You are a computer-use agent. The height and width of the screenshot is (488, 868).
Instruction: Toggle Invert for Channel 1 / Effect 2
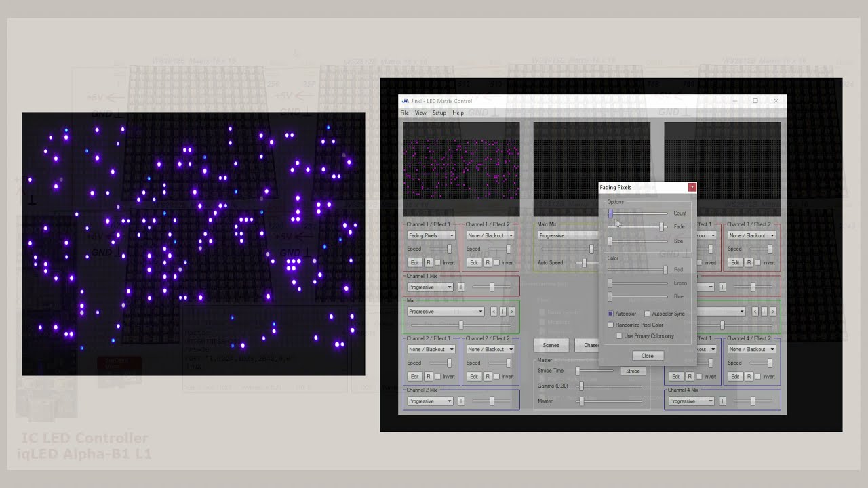click(x=497, y=262)
